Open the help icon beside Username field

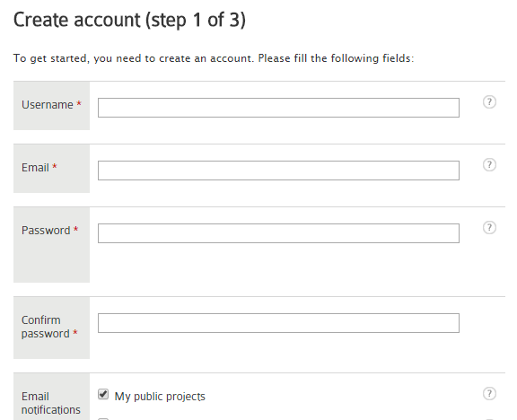(489, 102)
